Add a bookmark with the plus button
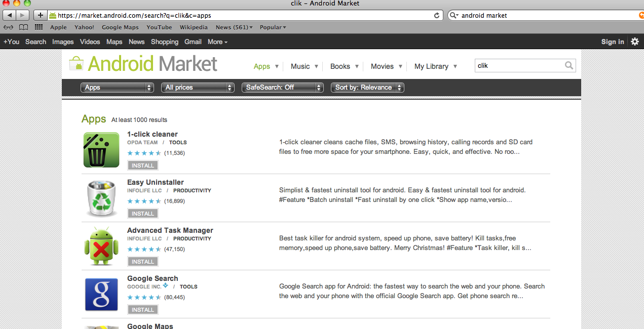 pos(41,15)
